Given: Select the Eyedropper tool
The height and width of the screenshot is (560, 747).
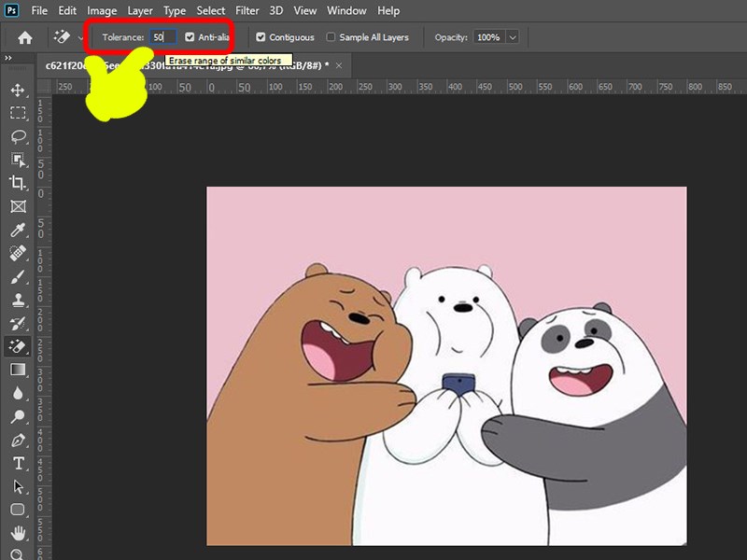Looking at the screenshot, I should (x=18, y=230).
